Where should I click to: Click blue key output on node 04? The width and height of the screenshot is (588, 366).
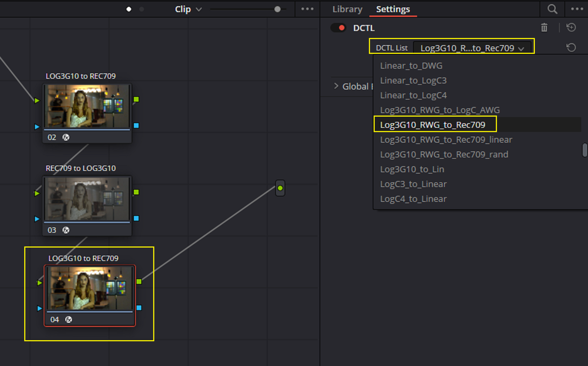tap(139, 308)
